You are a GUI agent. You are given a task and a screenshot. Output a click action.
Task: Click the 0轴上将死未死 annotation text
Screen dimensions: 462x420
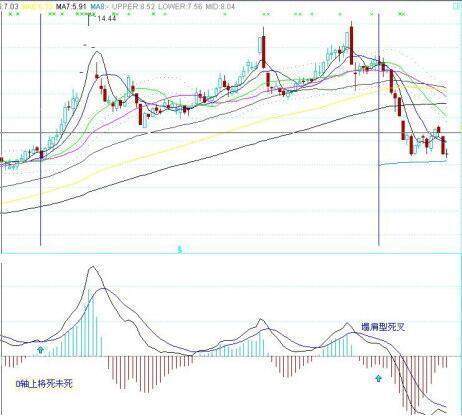point(44,384)
